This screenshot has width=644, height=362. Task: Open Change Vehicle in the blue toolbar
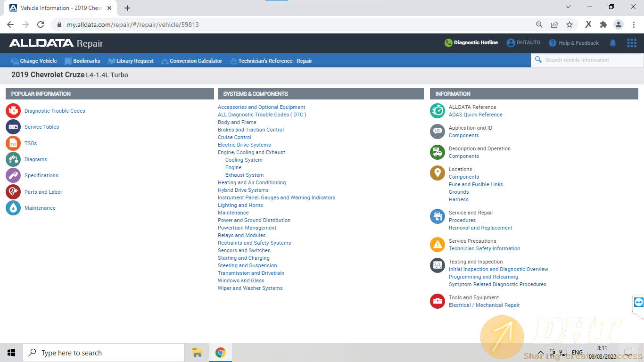tap(34, 61)
